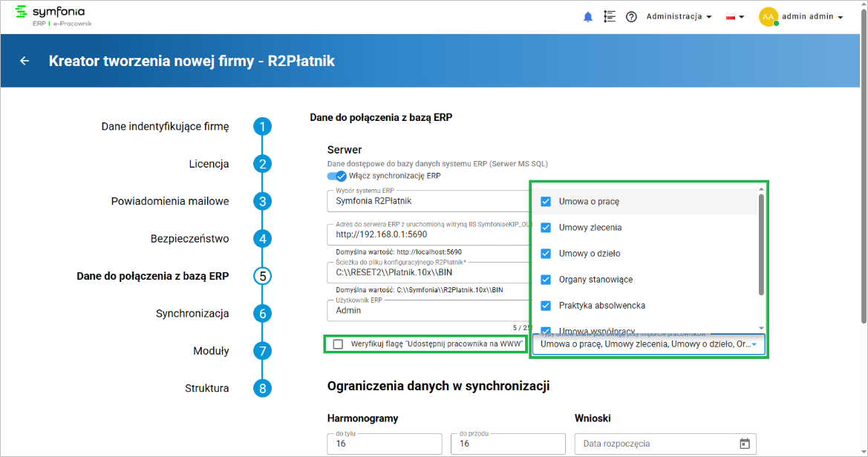
Task: Expand the Administracja menu
Action: pyautogui.click(x=679, y=16)
